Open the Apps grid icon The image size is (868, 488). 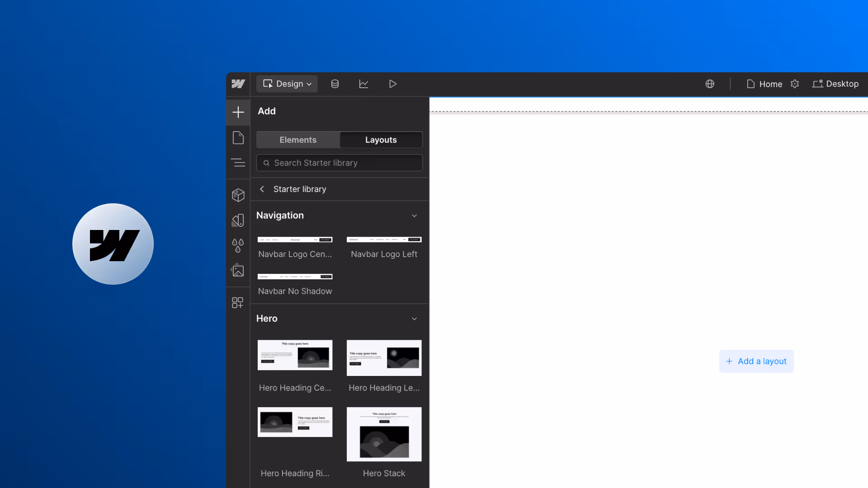237,302
